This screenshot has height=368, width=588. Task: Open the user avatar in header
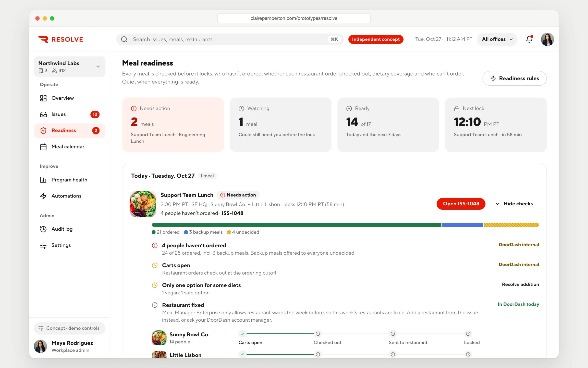coord(547,39)
